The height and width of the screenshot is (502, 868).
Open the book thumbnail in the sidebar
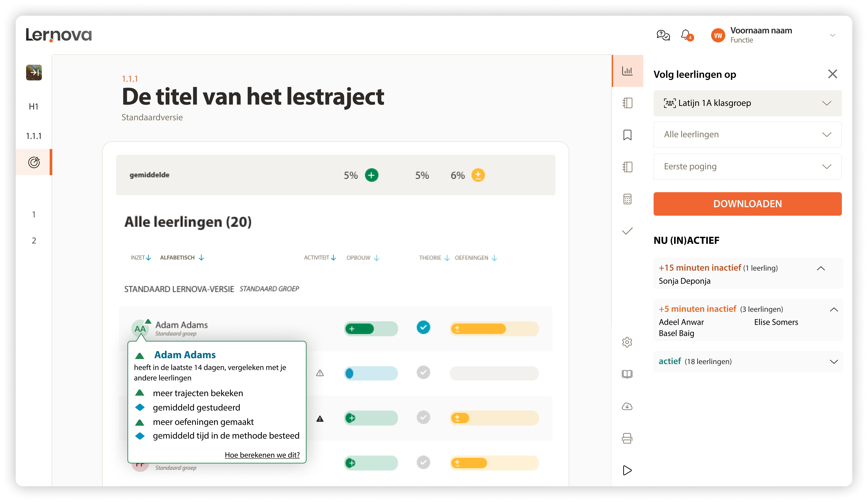[x=34, y=72]
